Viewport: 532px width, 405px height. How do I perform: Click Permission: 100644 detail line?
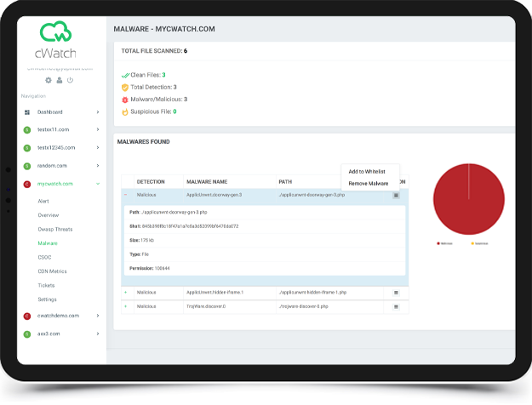click(x=149, y=268)
